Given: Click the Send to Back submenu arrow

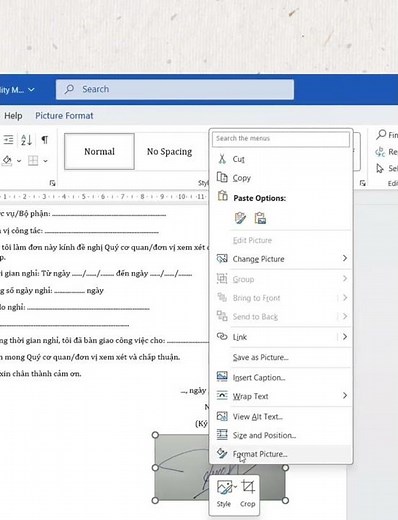Looking at the screenshot, I should (345, 316).
